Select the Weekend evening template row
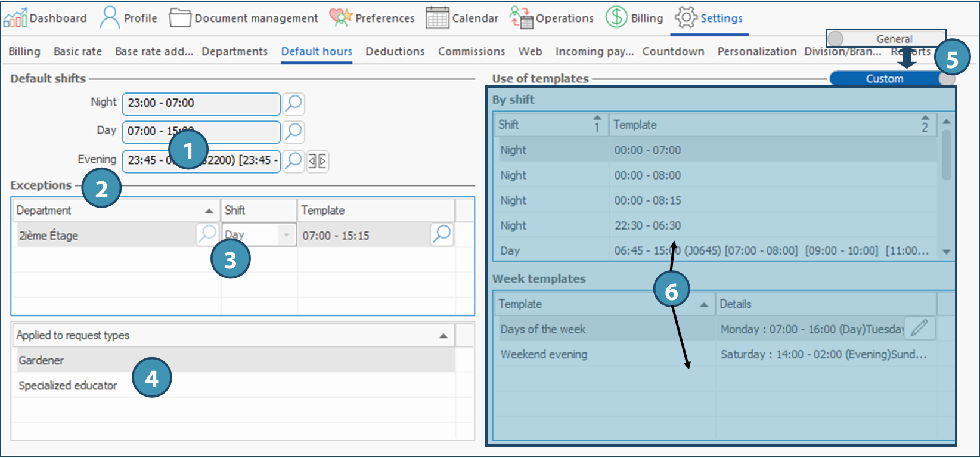Image resolution: width=980 pixels, height=458 pixels. [x=544, y=354]
